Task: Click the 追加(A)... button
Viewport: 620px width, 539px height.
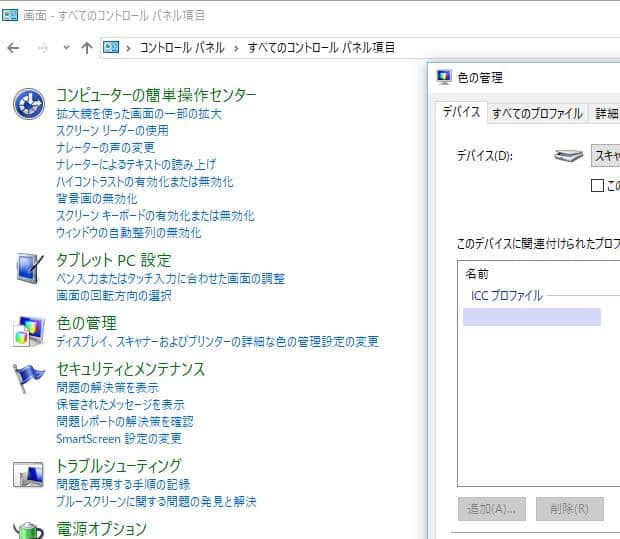Action: (x=492, y=509)
